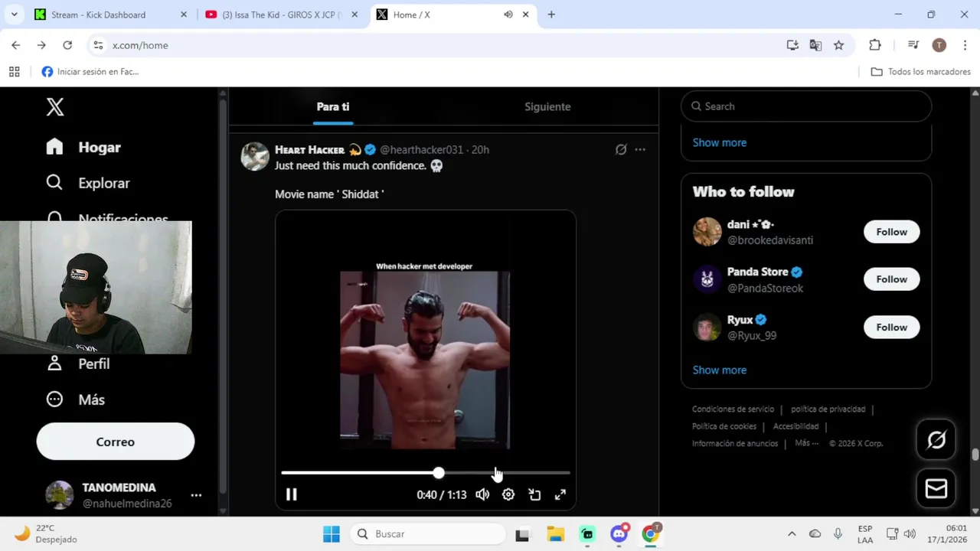Open Ryux profile avatar

[x=707, y=328]
